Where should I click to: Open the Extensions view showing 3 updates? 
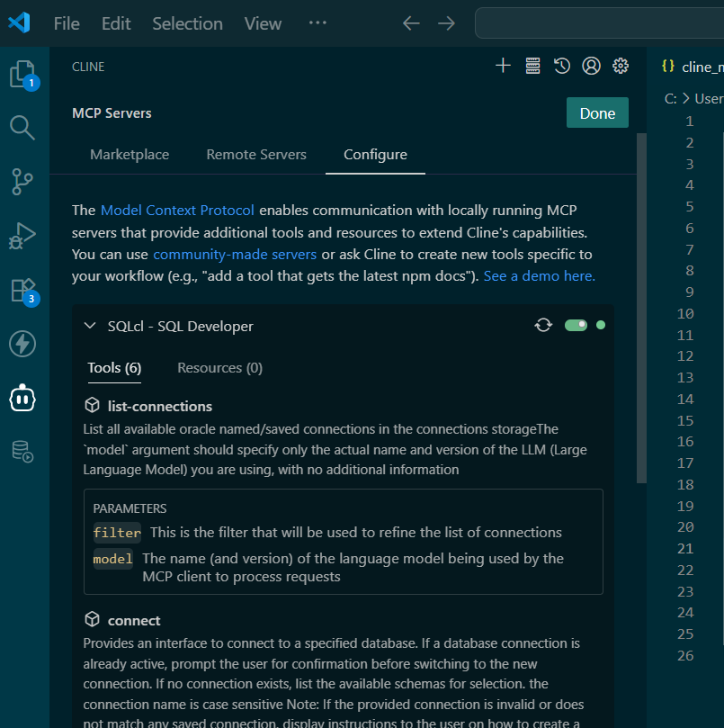pos(22,290)
